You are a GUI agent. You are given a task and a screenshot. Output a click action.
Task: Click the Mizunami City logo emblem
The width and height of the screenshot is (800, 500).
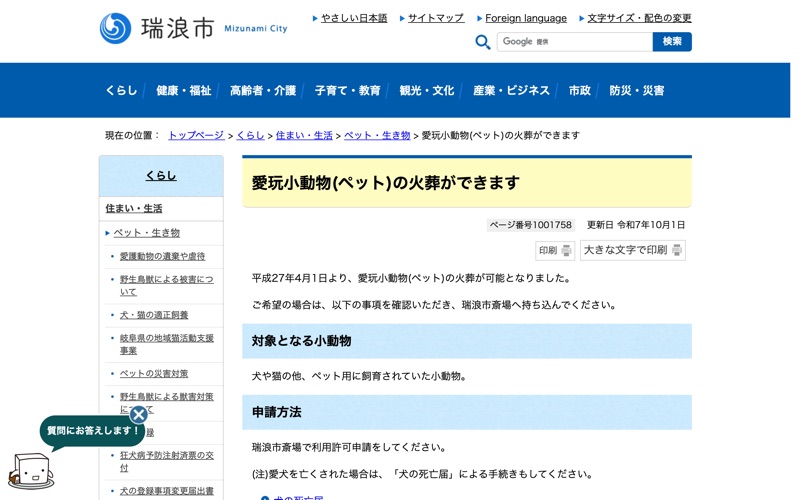[115, 28]
